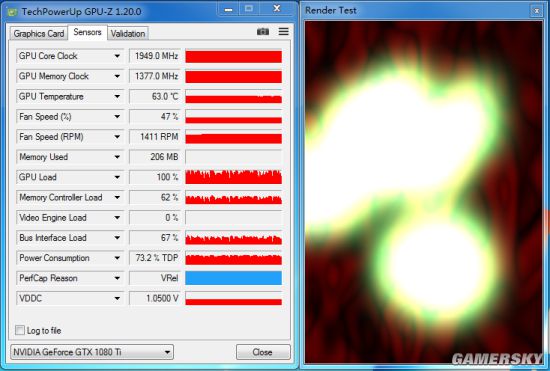The width and height of the screenshot is (550, 371).
Task: Expand the GPU Core Clock dropdown arrow
Action: click(117, 56)
